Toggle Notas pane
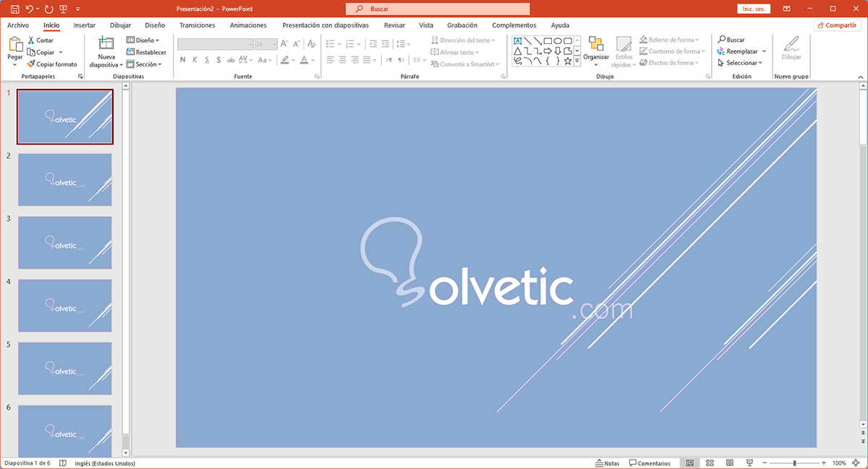 tap(608, 463)
